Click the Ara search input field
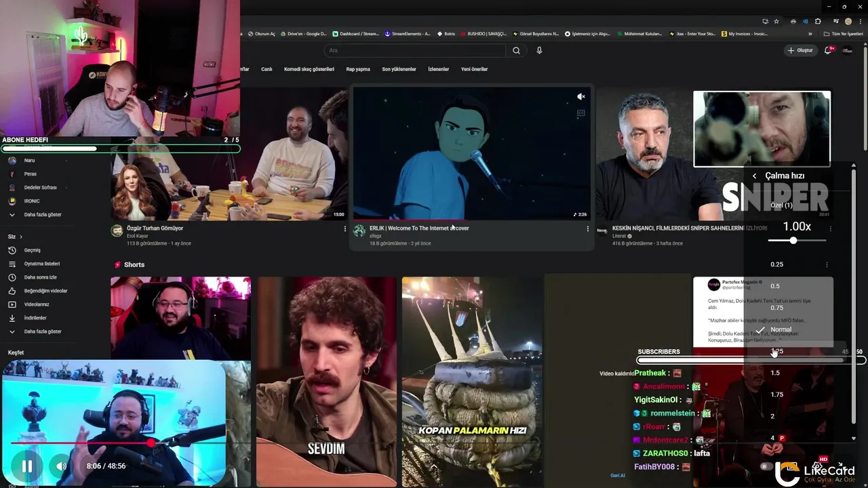The image size is (868, 488). tap(415, 50)
